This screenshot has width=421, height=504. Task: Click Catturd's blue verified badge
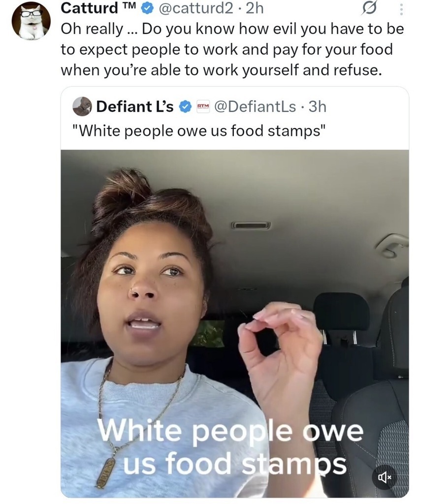coord(147,9)
